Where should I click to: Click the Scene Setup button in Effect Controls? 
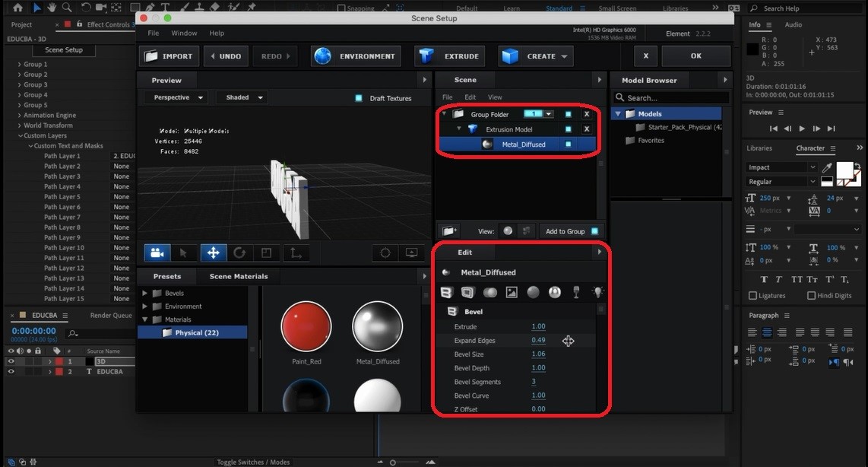point(64,50)
